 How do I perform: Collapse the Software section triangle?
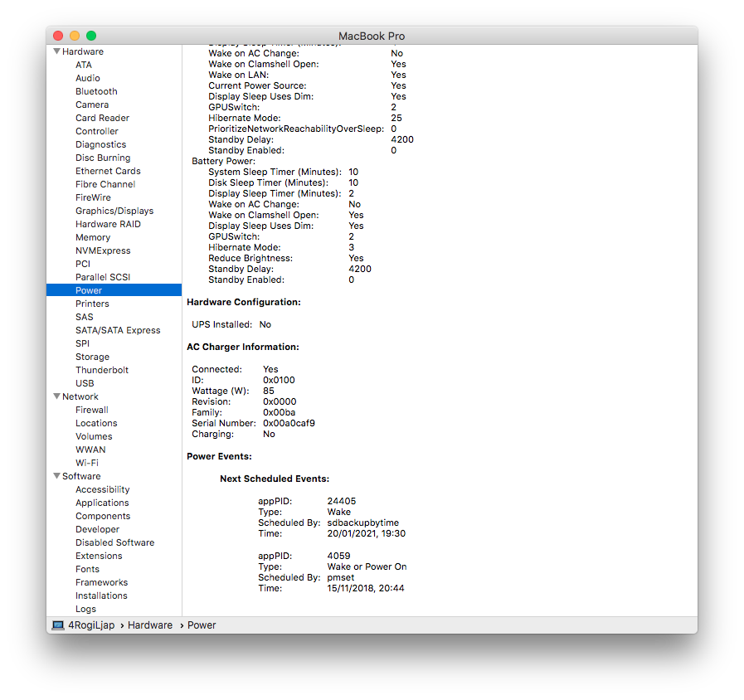[x=57, y=476]
